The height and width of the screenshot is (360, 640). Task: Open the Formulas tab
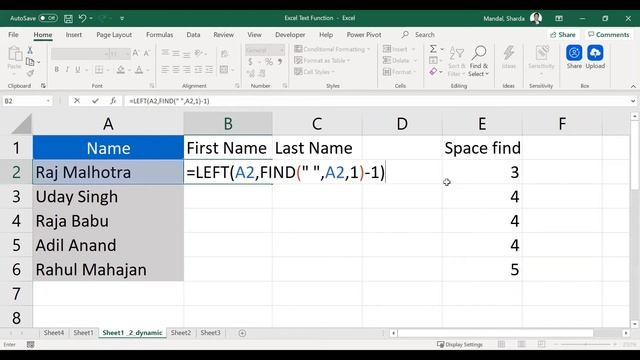click(x=160, y=35)
